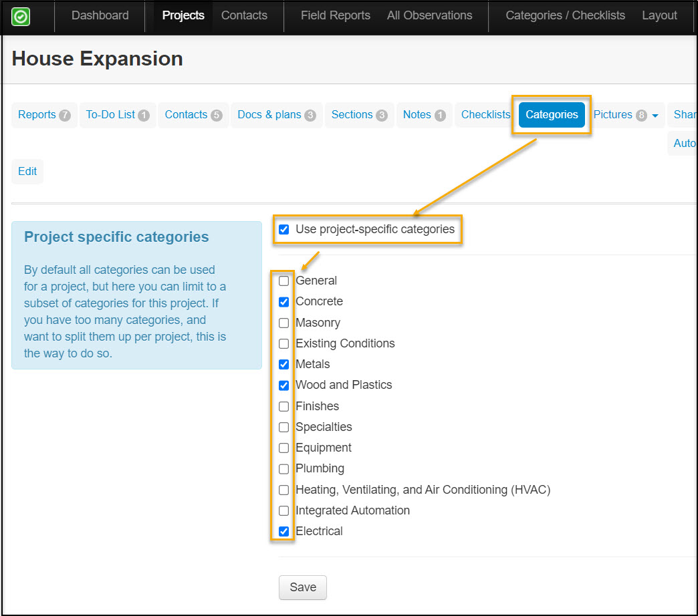Screen dimensions: 698x616
Task: Go to Dashboard in top navigation
Action: click(100, 15)
